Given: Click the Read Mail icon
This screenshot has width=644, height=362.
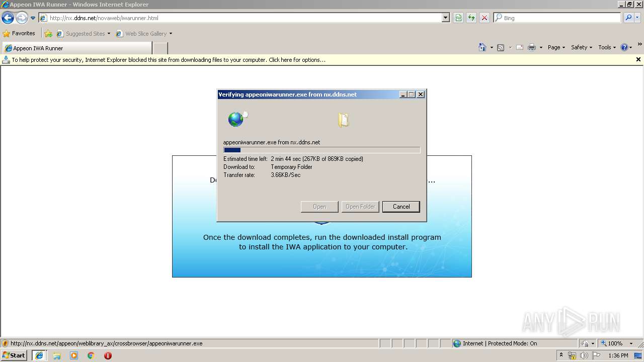Looking at the screenshot, I should click(520, 47).
